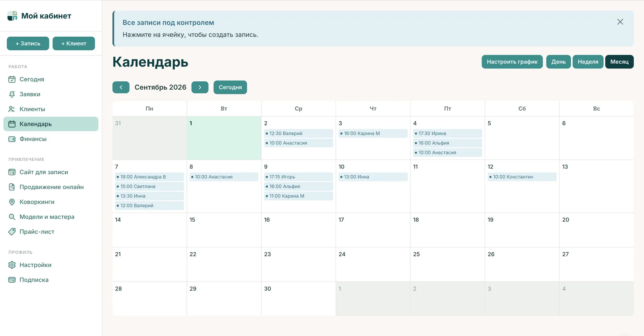This screenshot has width=644, height=336.
Task: Open the 13:30 Инна appointment on the 7th
Action: pyautogui.click(x=149, y=196)
